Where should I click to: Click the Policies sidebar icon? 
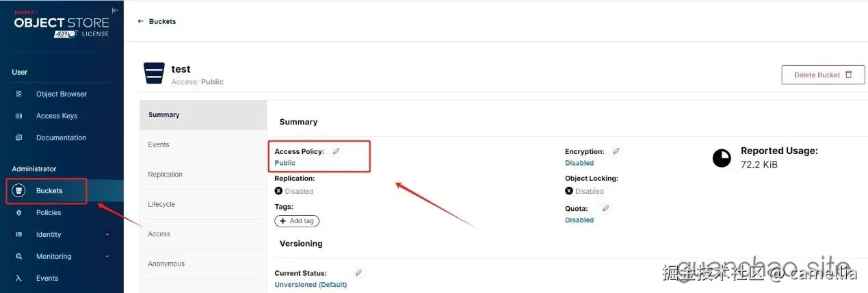(19, 213)
